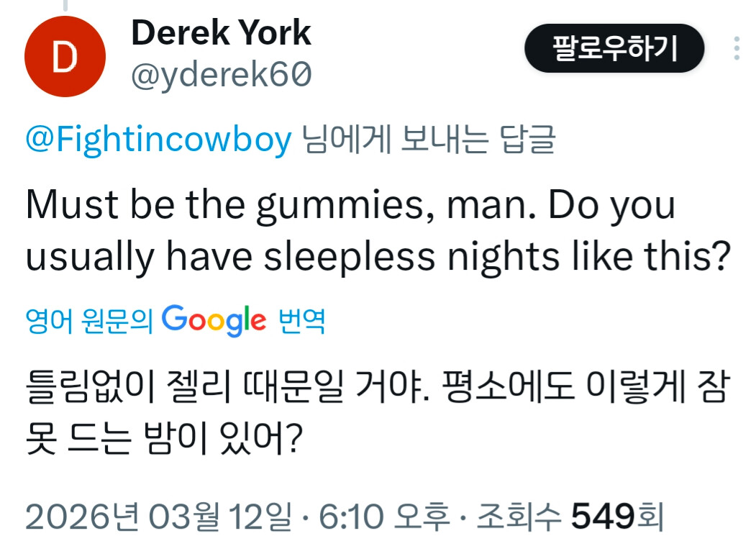Click the Derek York display name
This screenshot has width=756, height=541.
[x=221, y=33]
